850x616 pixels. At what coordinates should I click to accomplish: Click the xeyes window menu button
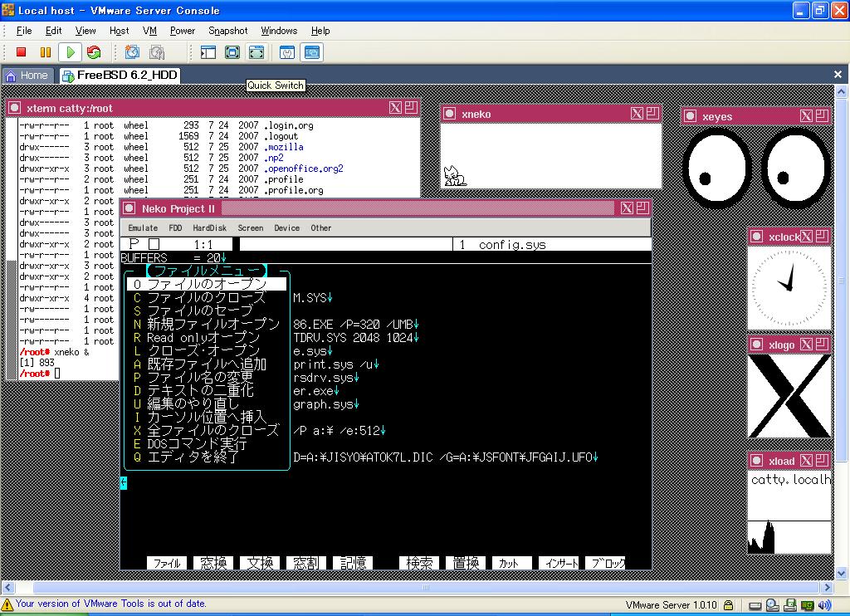coord(690,116)
